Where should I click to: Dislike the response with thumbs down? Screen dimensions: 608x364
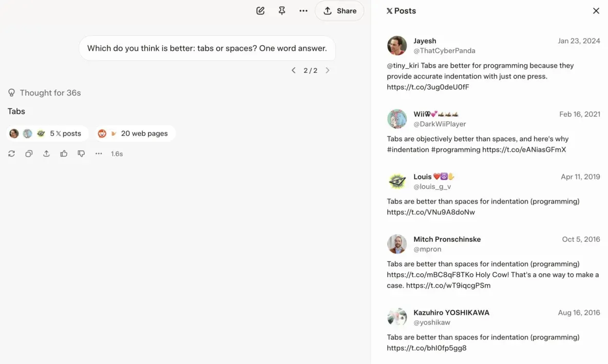(x=81, y=154)
